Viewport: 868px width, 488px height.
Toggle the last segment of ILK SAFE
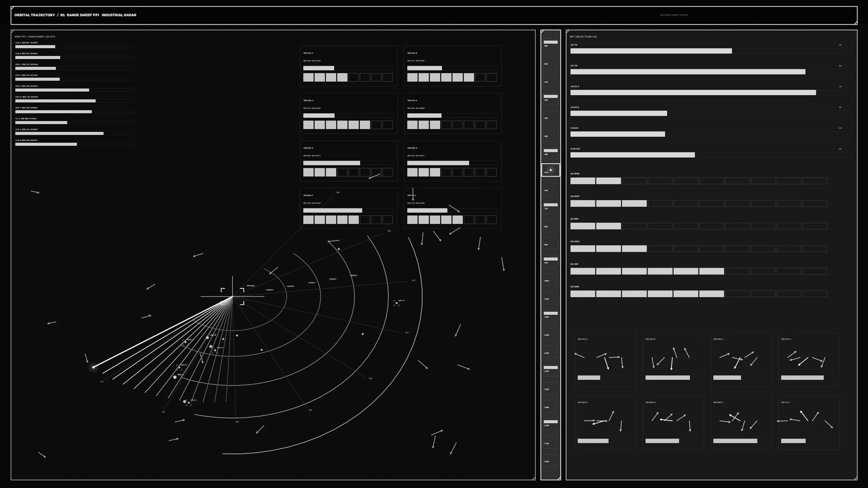coord(815,294)
